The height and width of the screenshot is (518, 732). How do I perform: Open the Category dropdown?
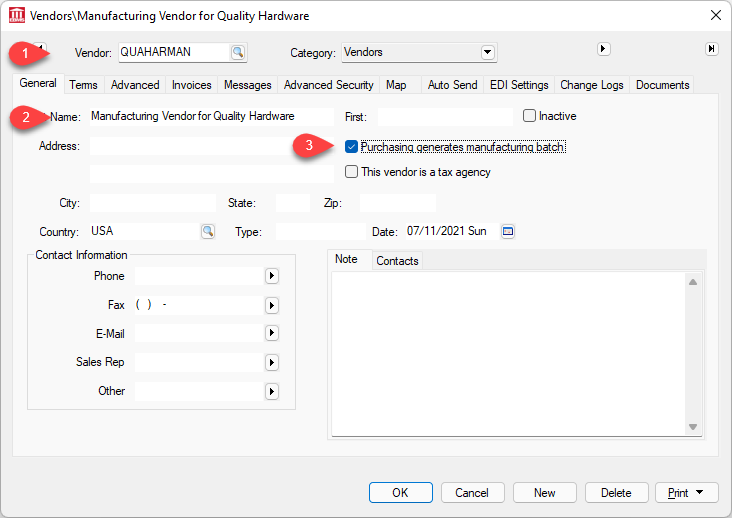tap(487, 52)
